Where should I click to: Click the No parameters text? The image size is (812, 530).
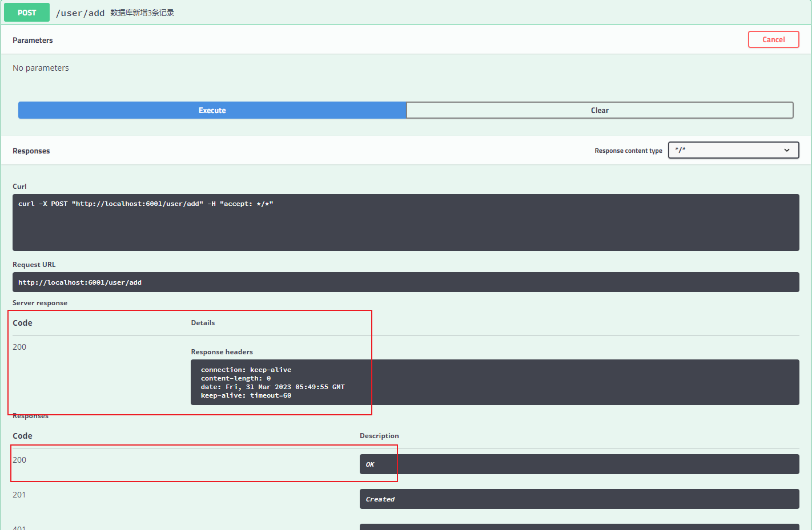tap(41, 68)
